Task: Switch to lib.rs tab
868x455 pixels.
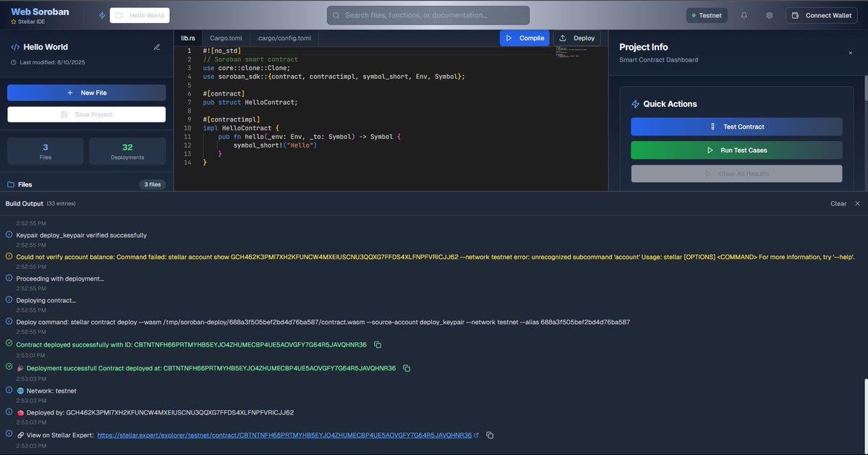Action: [188, 38]
